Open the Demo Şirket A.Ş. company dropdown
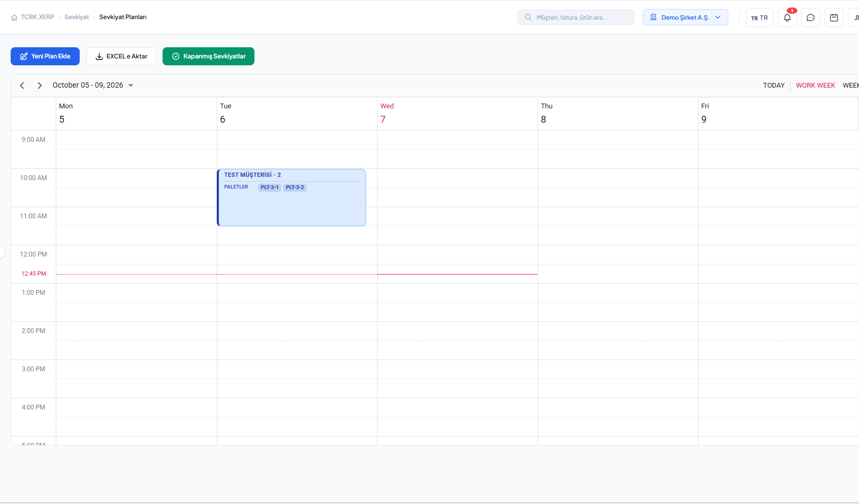Image resolution: width=859 pixels, height=504 pixels. [x=685, y=18]
